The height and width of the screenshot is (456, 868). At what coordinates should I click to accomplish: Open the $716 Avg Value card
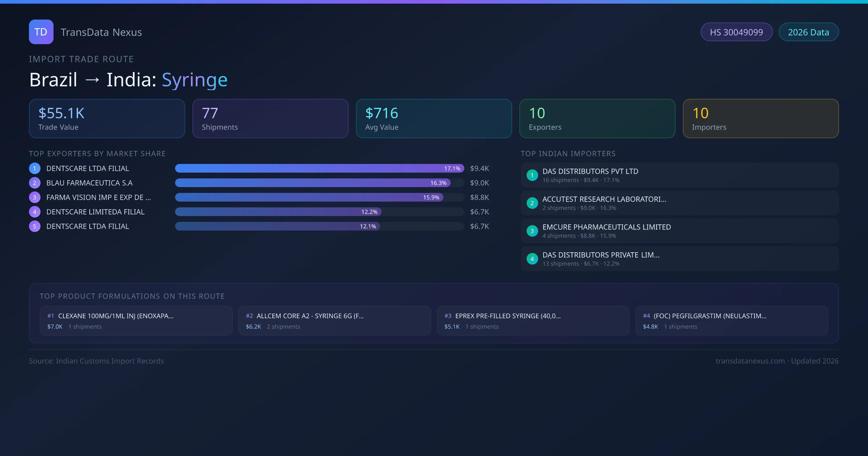434,119
